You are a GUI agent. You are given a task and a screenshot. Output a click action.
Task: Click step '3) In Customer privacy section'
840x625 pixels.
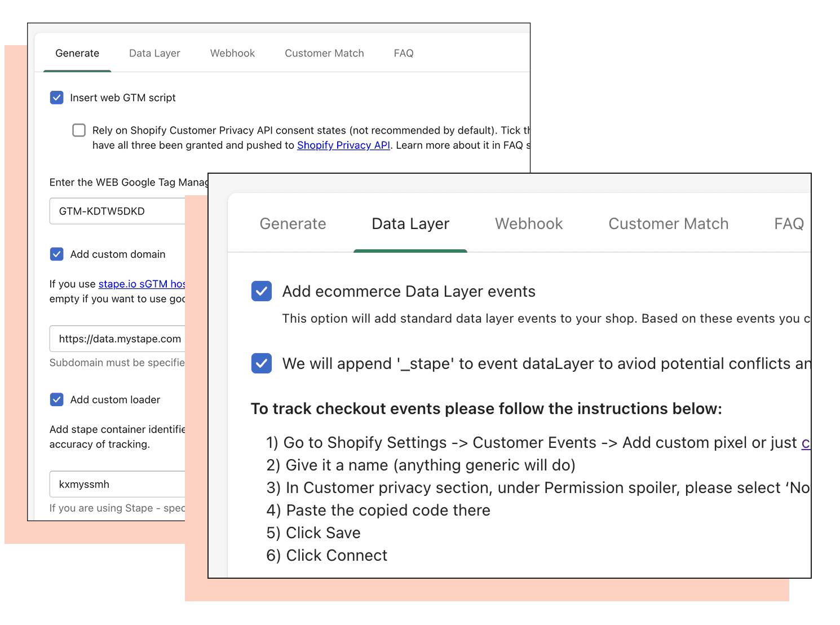(538, 488)
